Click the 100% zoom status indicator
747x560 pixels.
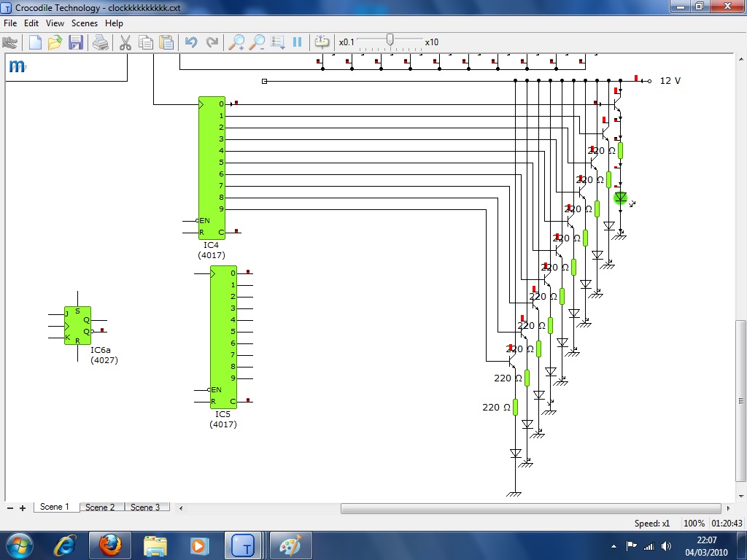(694, 524)
